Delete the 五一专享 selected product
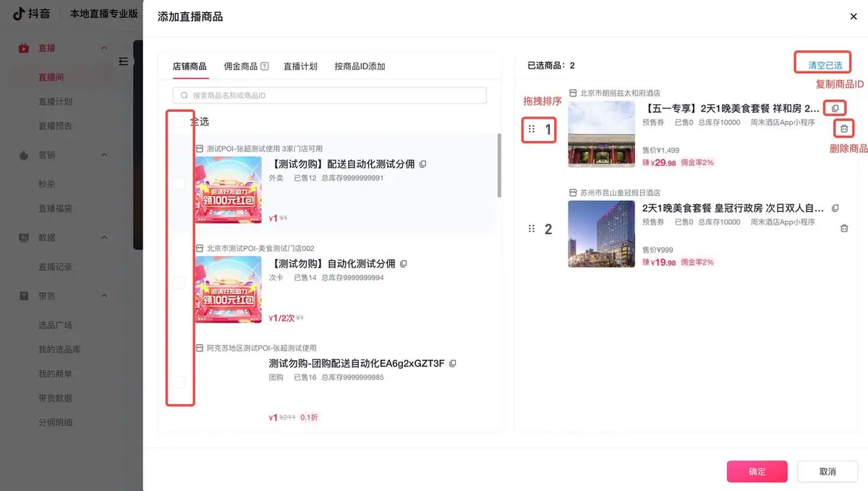Image resolution: width=868 pixels, height=491 pixels. (844, 129)
